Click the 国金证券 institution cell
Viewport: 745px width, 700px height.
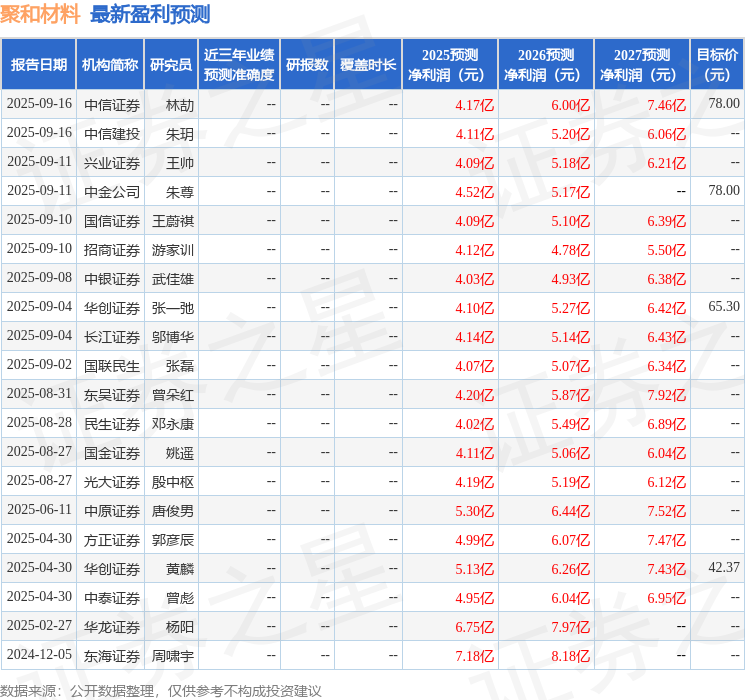coord(112,453)
